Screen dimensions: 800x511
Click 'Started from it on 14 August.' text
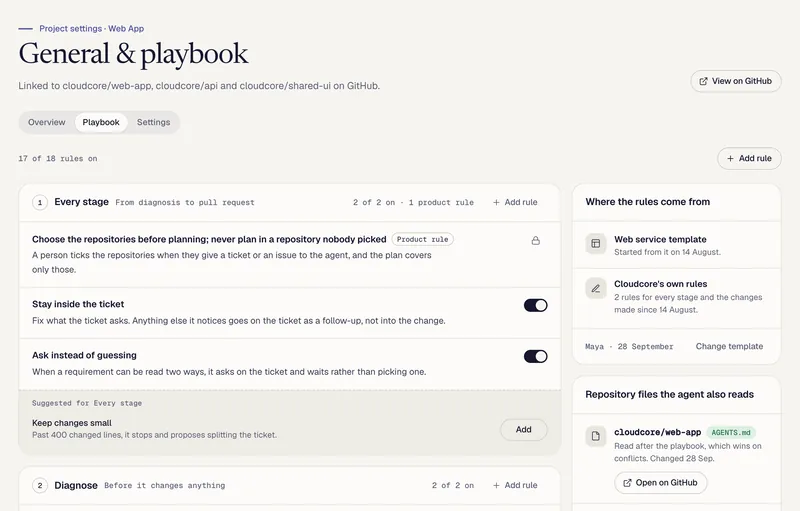click(x=667, y=252)
